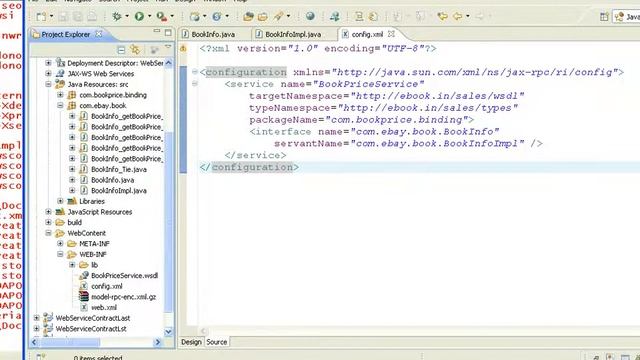Close the Project Explorer view tab

[x=99, y=34]
